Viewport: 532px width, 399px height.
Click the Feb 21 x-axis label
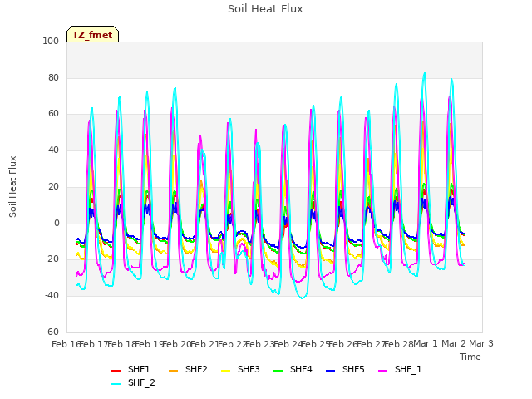[x=204, y=344]
